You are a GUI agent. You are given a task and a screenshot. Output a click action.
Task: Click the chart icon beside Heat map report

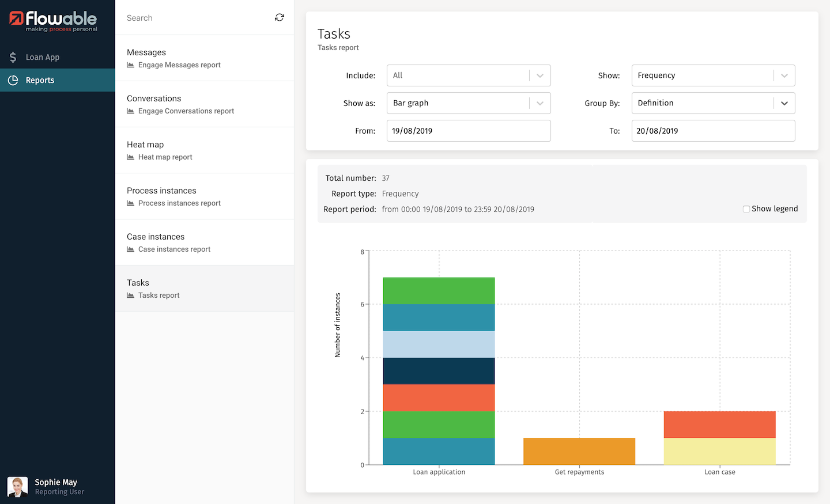129,157
